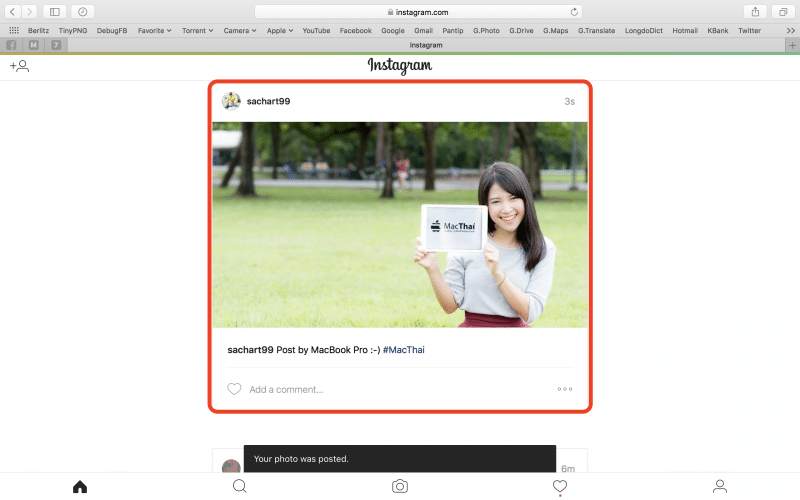Open the Pantip bookmark
The height and width of the screenshot is (500, 800).
click(453, 31)
